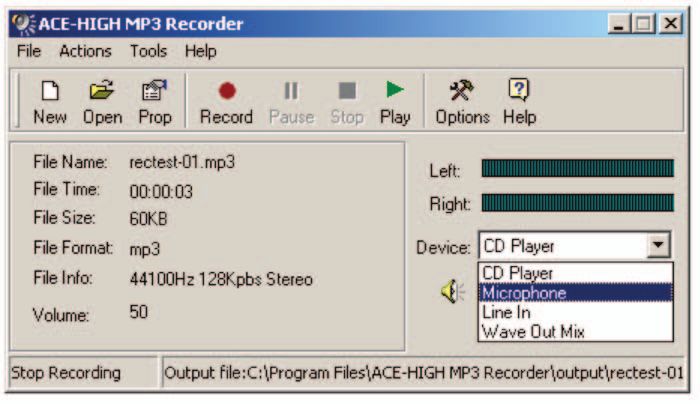This screenshot has height=404, width=700.
Task: Click the file size value 60KB
Action: pos(148,219)
